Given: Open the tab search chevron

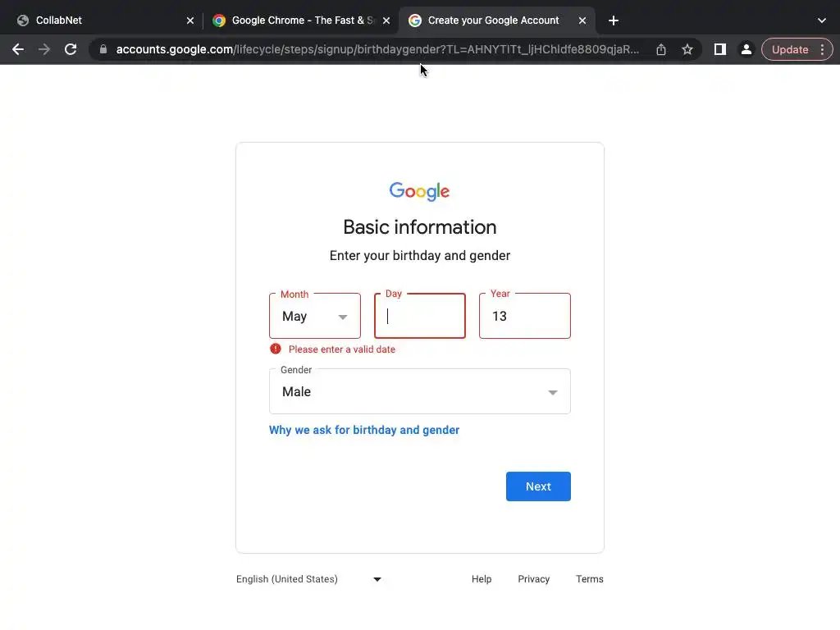Looking at the screenshot, I should pyautogui.click(x=822, y=21).
